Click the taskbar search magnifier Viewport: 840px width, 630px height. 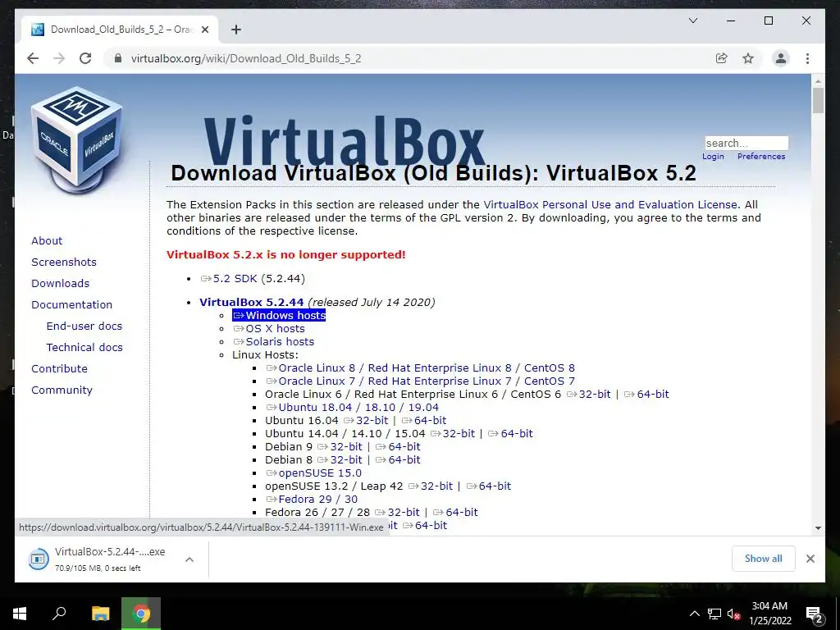(x=59, y=614)
